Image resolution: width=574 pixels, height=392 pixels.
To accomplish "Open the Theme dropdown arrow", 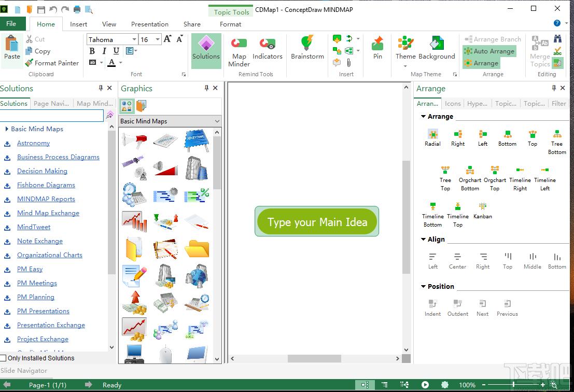I will (x=405, y=66).
